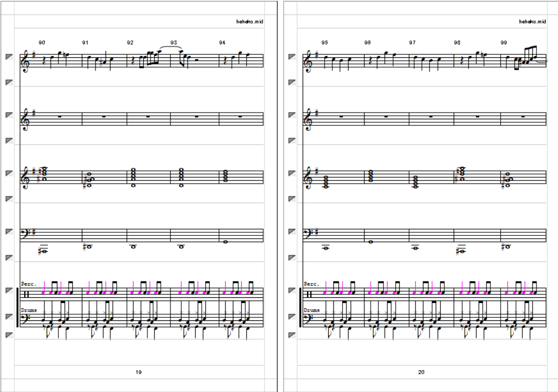Click the bass clef of the fourth staff on page 20

(x=308, y=234)
